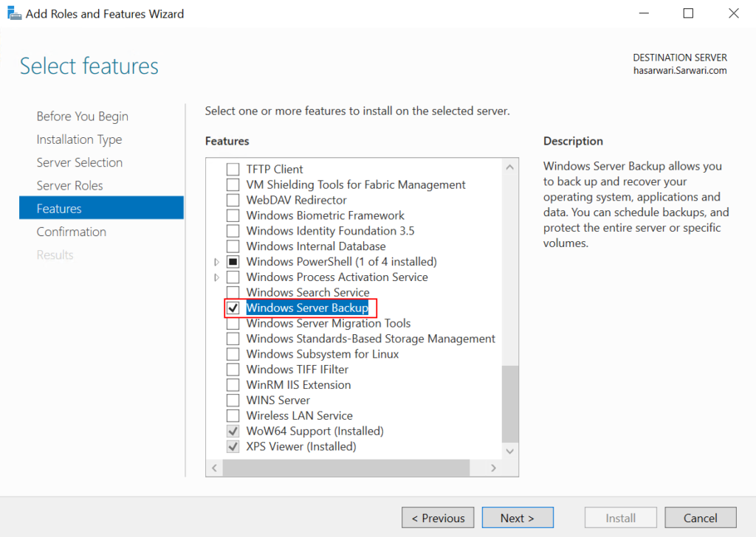The image size is (756, 537).
Task: Uncheck the WoW64 Support feature
Action: (x=233, y=431)
